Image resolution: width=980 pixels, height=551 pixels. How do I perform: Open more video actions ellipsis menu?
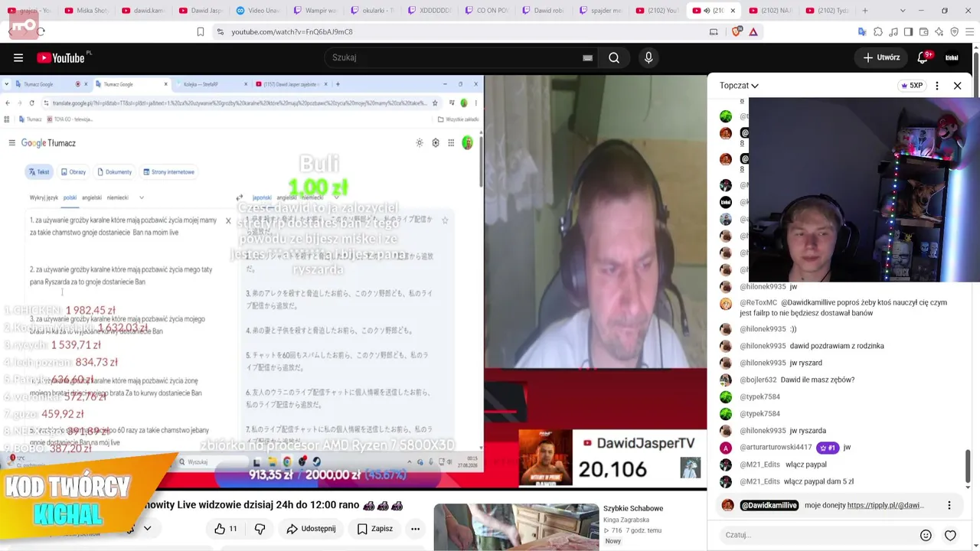415,529
